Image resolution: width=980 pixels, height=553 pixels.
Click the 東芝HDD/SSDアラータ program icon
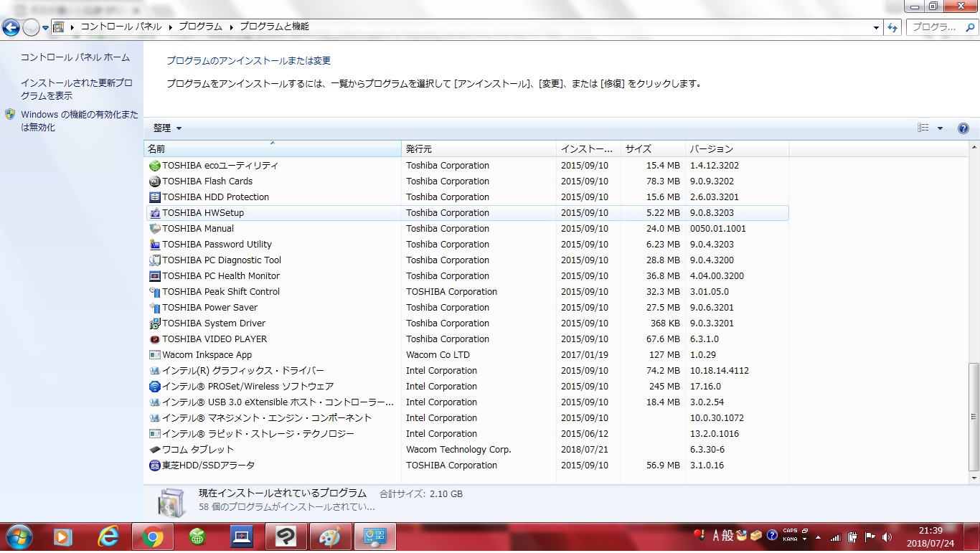pos(155,465)
